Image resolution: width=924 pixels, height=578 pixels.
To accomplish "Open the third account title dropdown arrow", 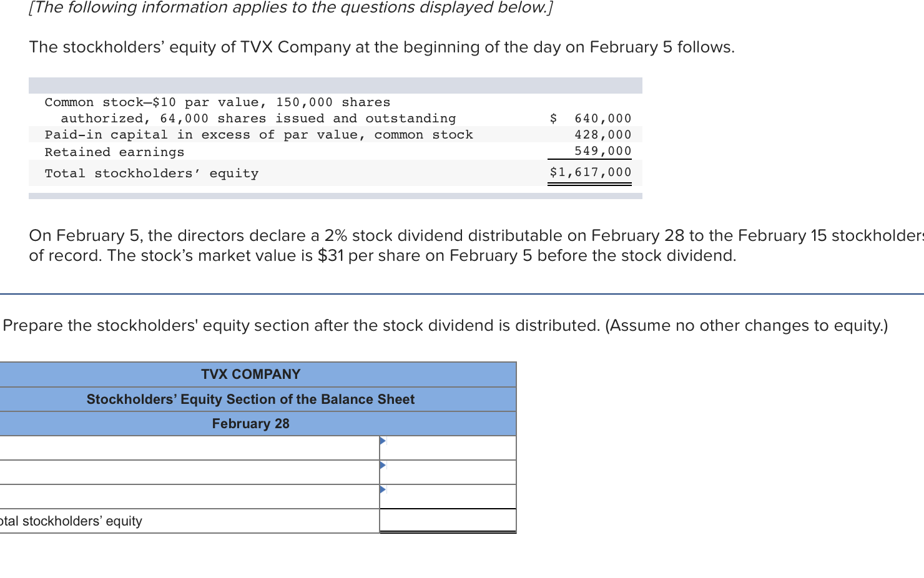I will [382, 488].
